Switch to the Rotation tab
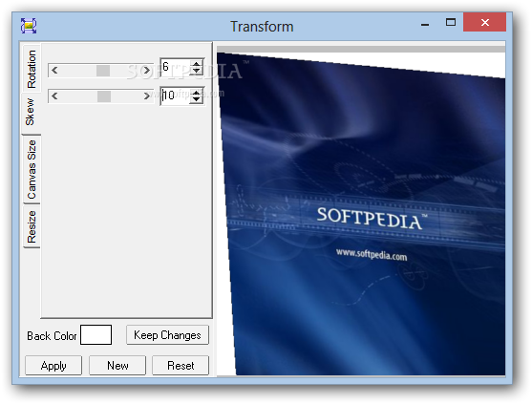The image size is (532, 404). pos(32,69)
